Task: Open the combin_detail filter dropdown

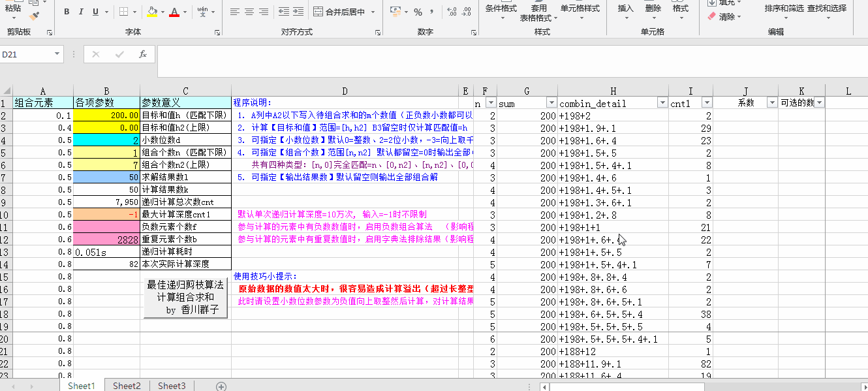Action: tap(662, 102)
